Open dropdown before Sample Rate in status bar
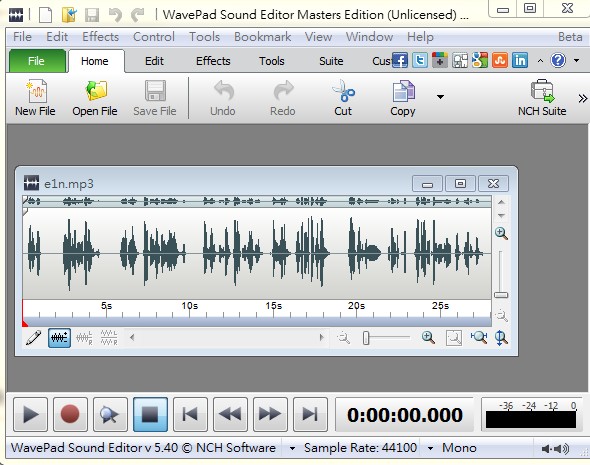This screenshot has width=590, height=465. point(292,448)
